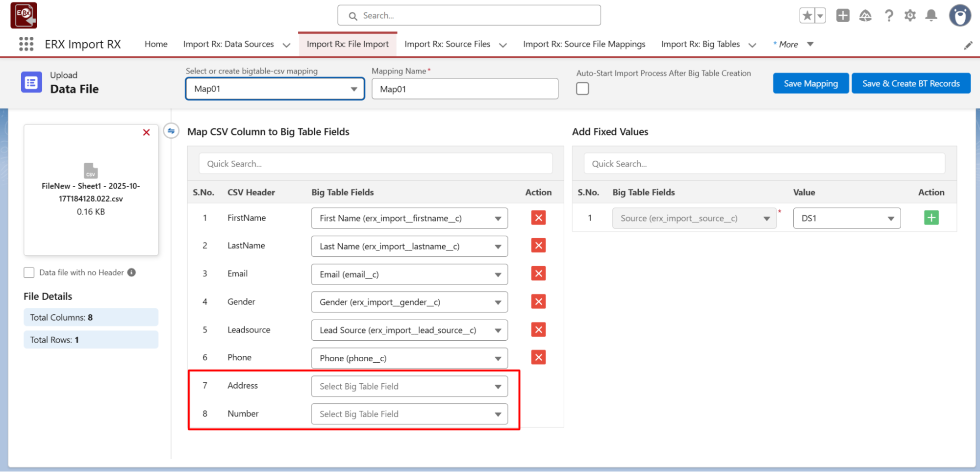Image resolution: width=980 pixels, height=472 pixels.
Task: Open the global actions plus icon
Action: [843, 16]
